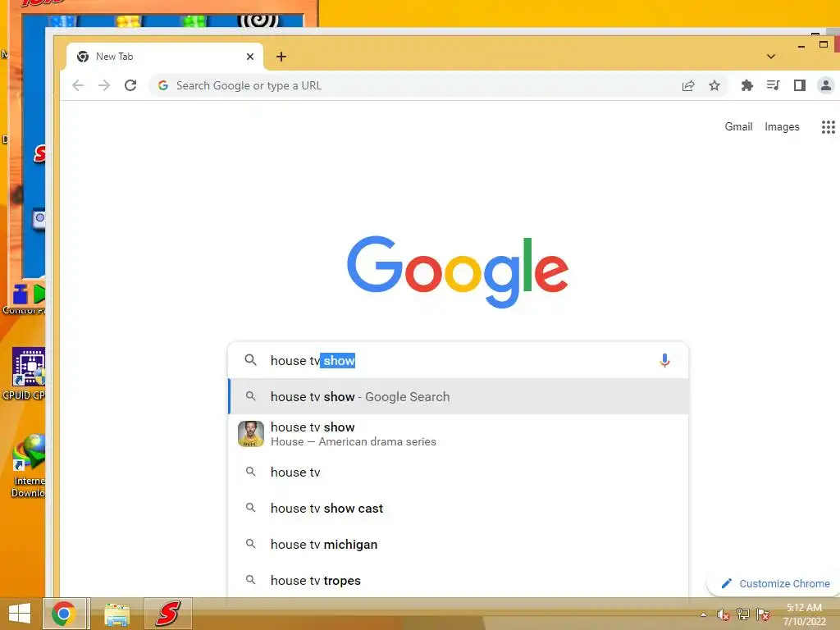Click the Google logo
840x630 pixels.
tap(458, 272)
